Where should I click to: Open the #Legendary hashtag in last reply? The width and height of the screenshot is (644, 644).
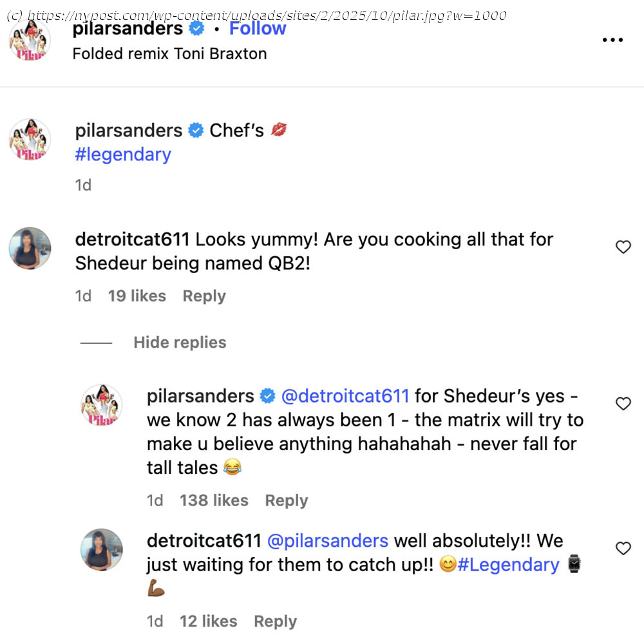508,565
